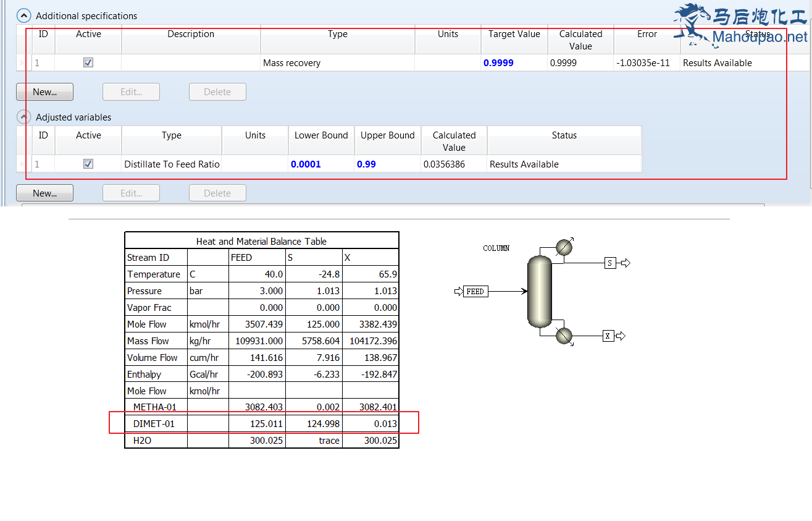Viewport: 812px width, 521px height.
Task: Click Edit... under Additional specifications
Action: pos(131,92)
